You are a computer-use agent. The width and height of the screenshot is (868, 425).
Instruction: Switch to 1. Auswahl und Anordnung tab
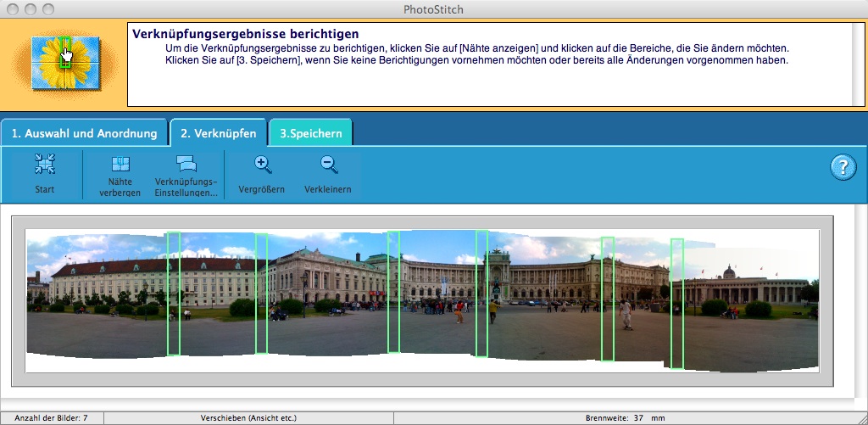(x=84, y=133)
